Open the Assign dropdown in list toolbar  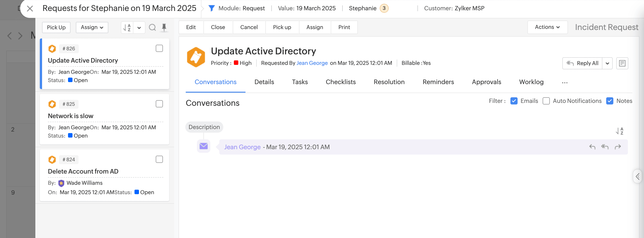pyautogui.click(x=92, y=27)
